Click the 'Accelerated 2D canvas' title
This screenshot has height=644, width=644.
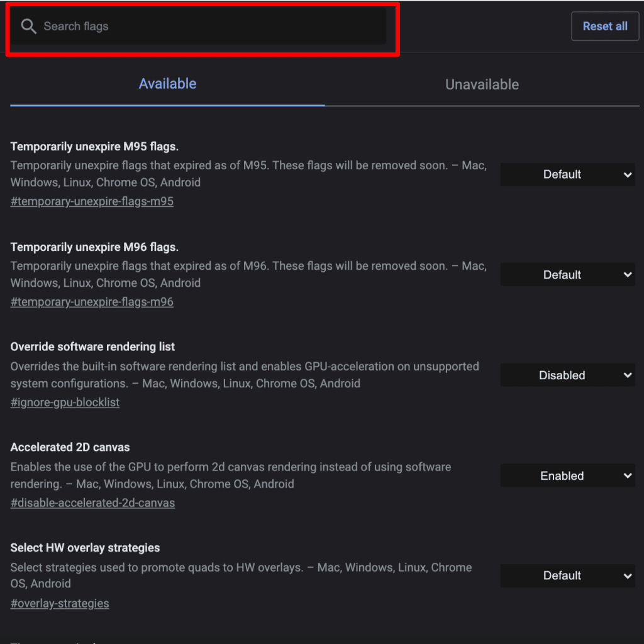click(x=70, y=447)
